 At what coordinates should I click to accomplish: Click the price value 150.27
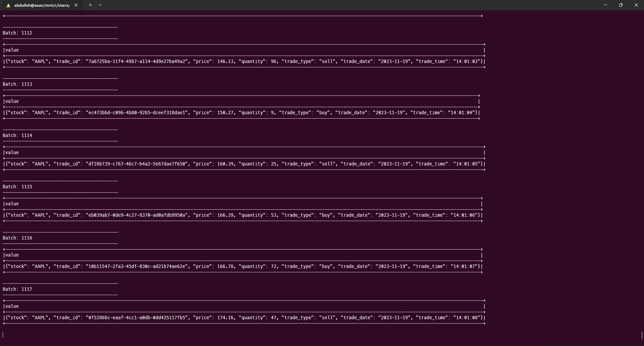pos(225,113)
